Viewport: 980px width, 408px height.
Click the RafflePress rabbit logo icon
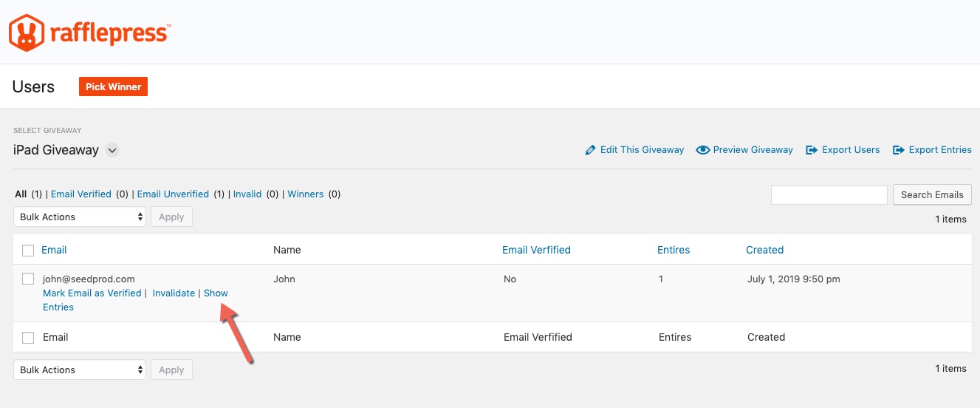coord(25,33)
